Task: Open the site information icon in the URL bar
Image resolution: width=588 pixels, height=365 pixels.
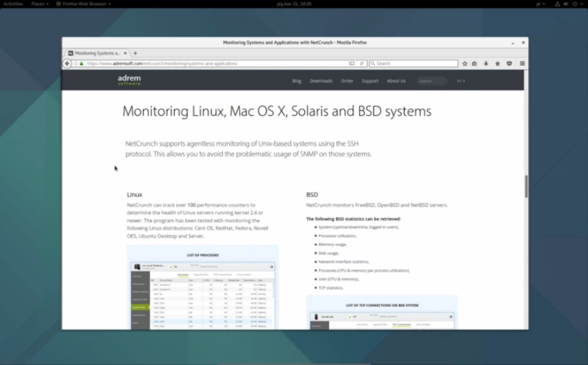Action: point(76,63)
